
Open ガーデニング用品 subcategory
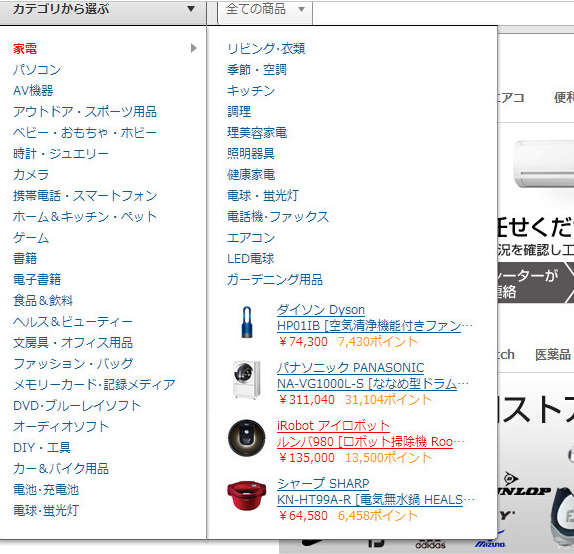(275, 279)
